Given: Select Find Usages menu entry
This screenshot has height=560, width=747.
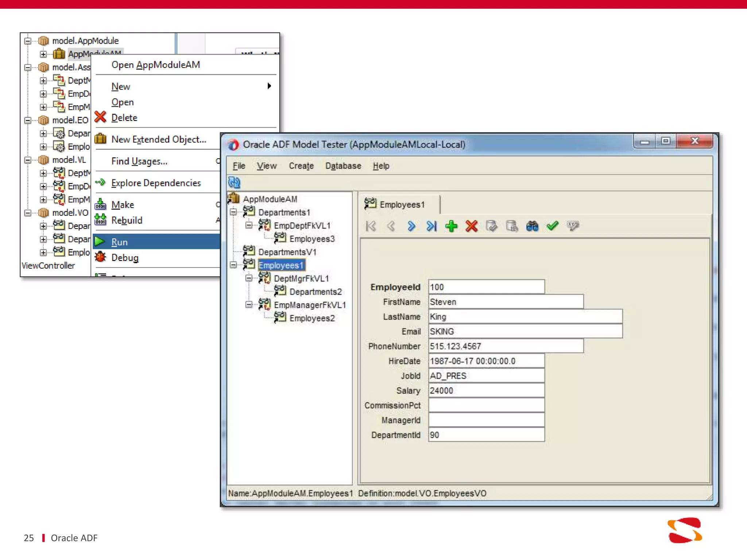Looking at the screenshot, I should pyautogui.click(x=139, y=161).
